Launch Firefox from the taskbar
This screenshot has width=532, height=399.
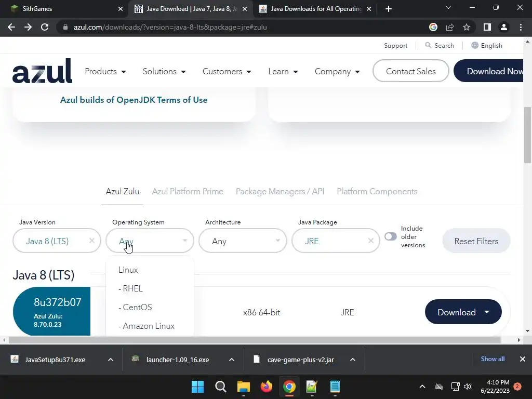pyautogui.click(x=267, y=387)
